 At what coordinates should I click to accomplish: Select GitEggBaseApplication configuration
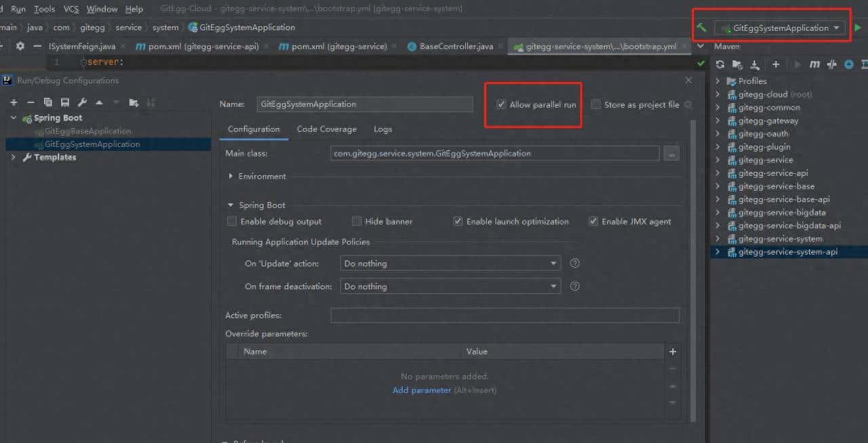87,131
